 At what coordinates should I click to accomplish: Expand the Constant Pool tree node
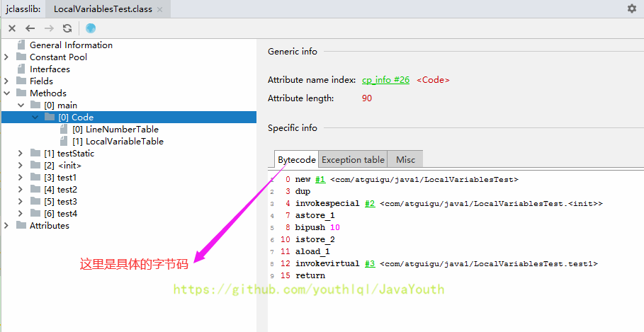6,57
